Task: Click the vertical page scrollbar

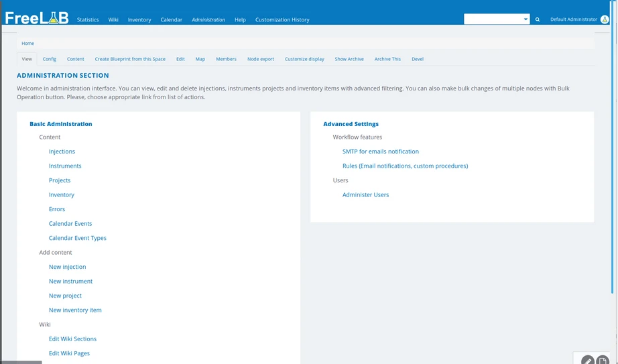Action: click(x=612, y=148)
